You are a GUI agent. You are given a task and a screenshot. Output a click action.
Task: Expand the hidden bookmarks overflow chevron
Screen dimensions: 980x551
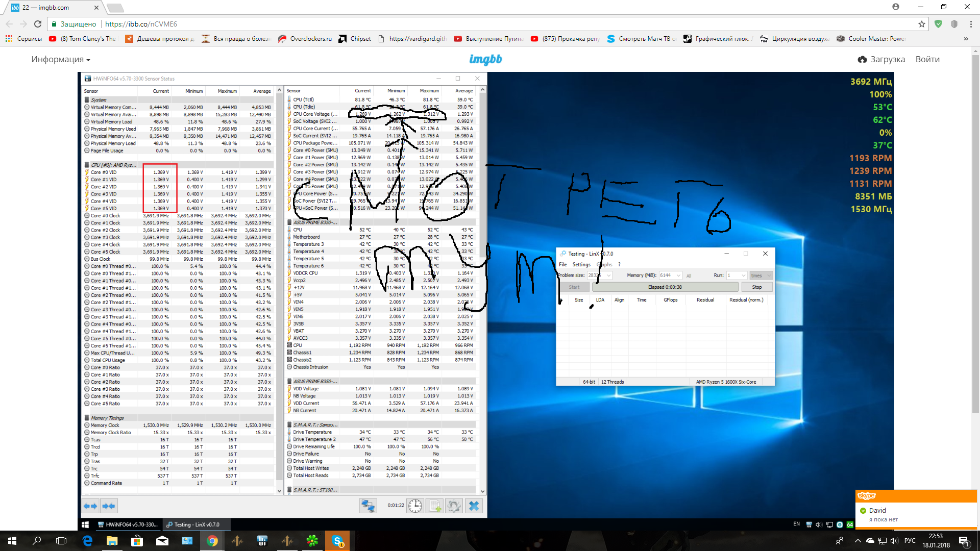coord(966,39)
